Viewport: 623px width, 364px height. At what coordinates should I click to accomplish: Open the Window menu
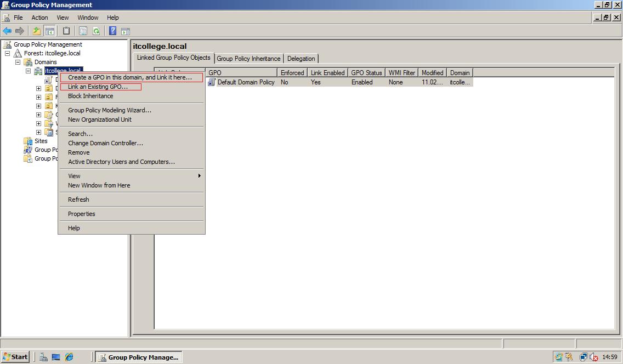click(x=88, y=18)
